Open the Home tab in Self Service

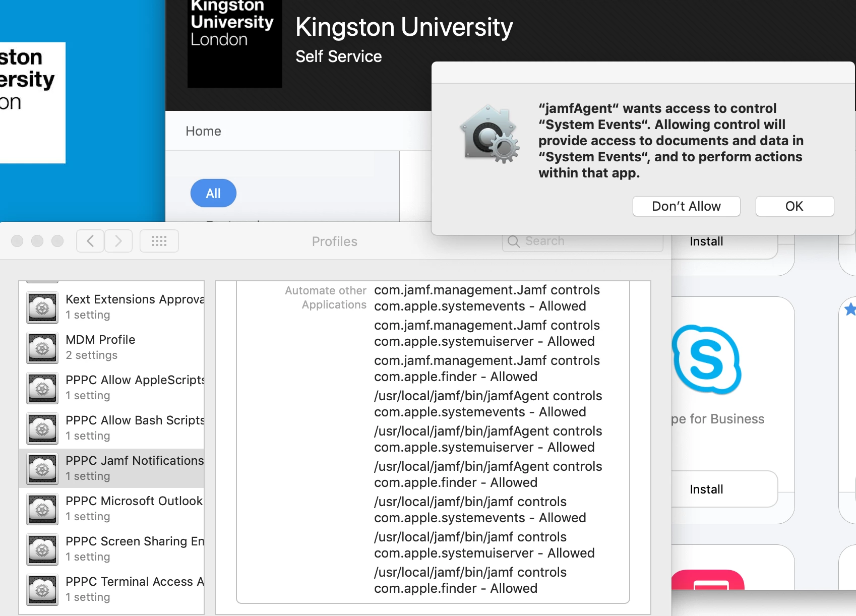203,131
